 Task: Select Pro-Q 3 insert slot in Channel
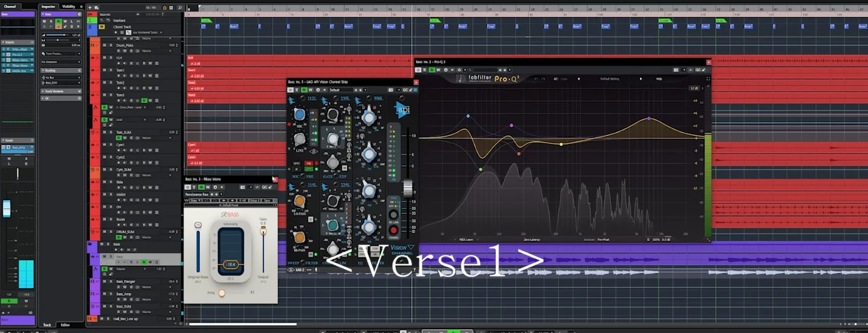point(18,54)
